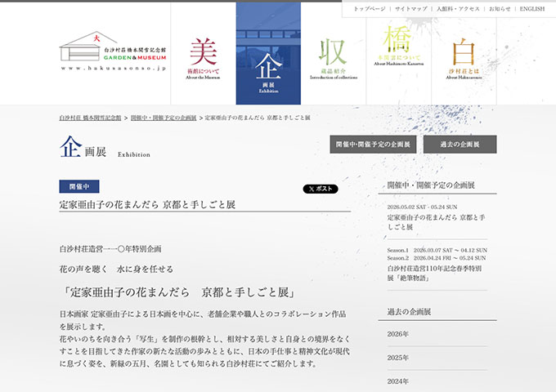Go to トップページ link

369,9
